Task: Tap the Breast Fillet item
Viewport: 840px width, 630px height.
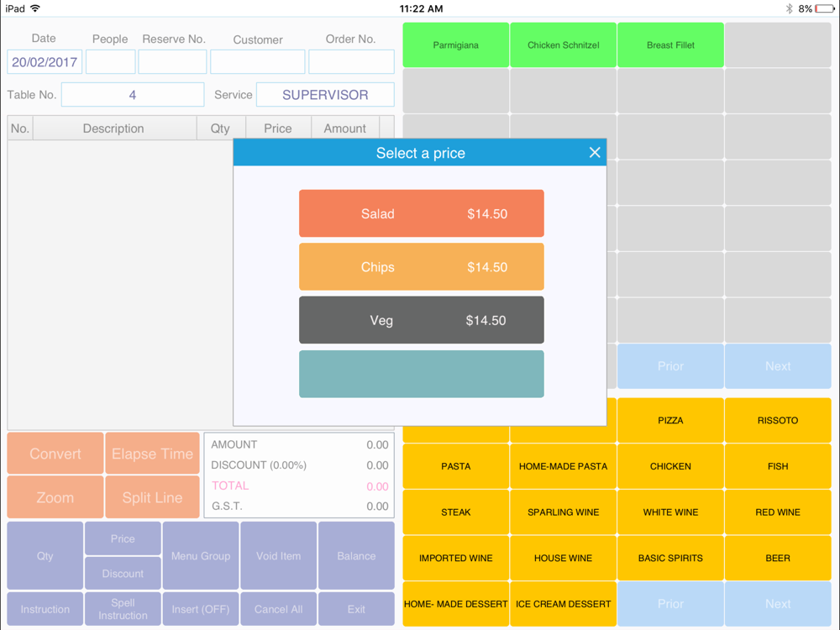Action: click(x=670, y=45)
